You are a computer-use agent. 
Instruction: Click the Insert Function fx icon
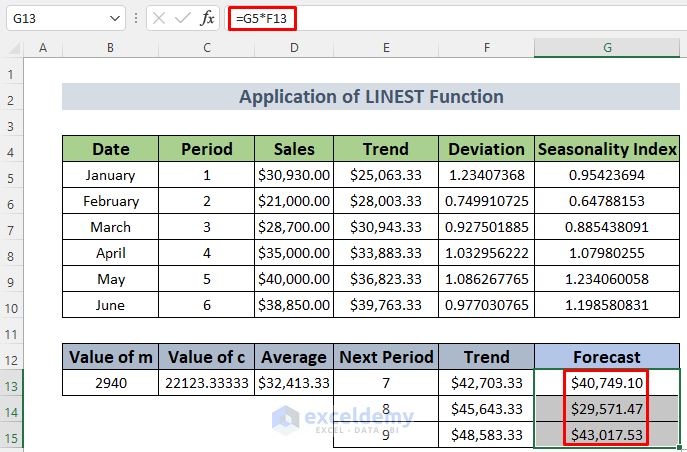[x=207, y=18]
